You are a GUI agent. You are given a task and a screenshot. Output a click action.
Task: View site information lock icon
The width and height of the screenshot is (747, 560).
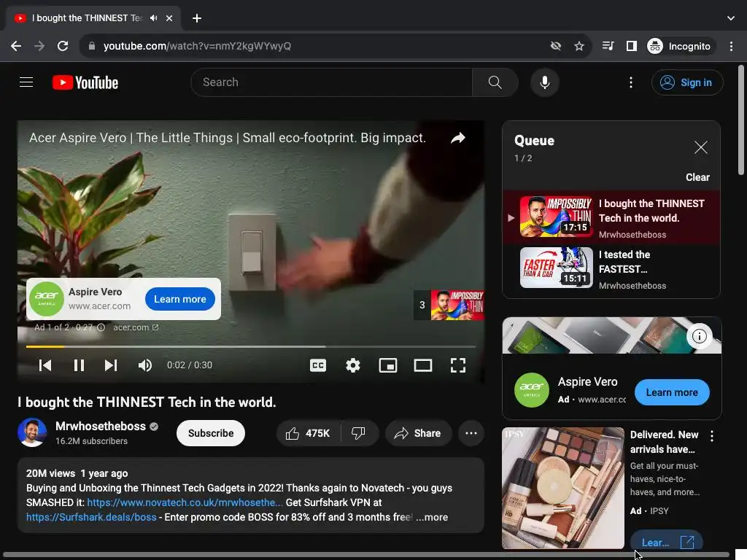(x=92, y=46)
